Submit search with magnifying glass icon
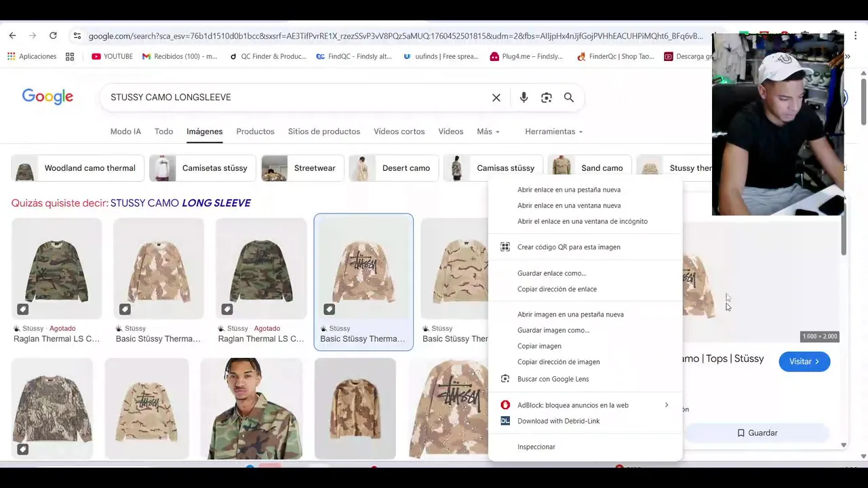 point(569,98)
